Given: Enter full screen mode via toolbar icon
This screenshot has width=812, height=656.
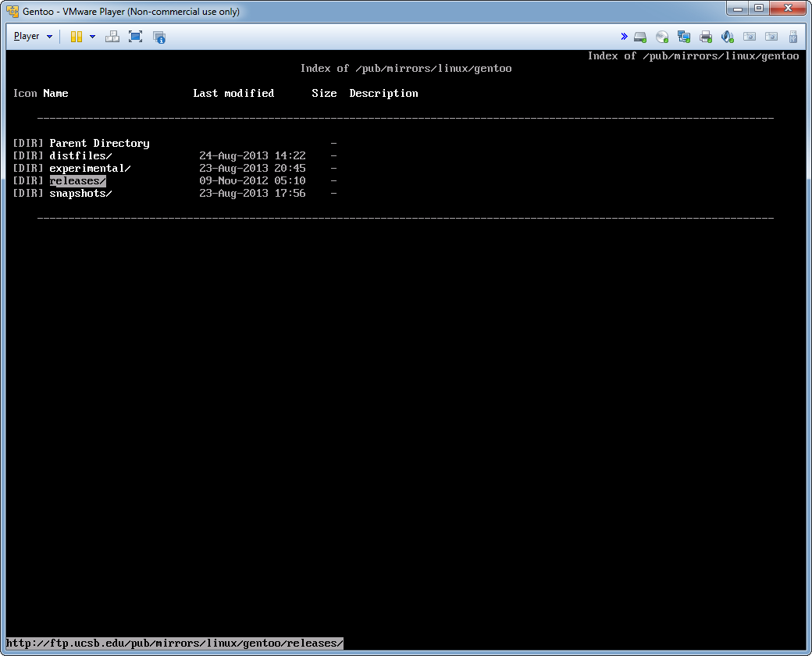Looking at the screenshot, I should 135,37.
